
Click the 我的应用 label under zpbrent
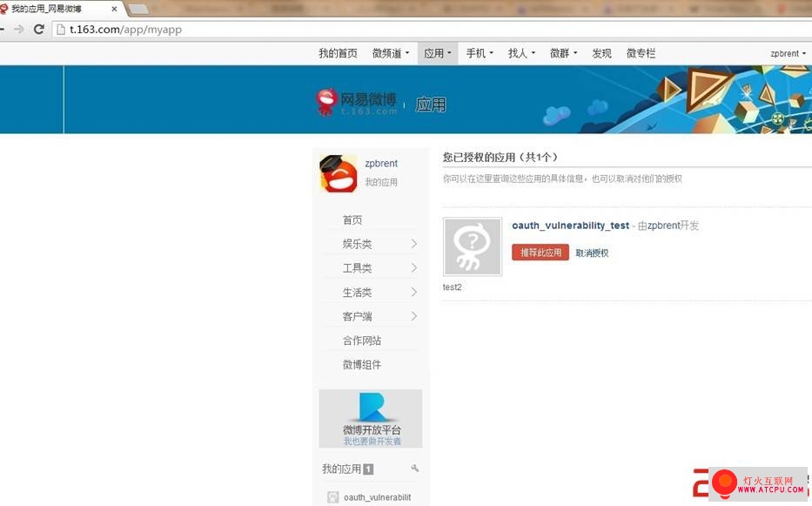point(381,182)
